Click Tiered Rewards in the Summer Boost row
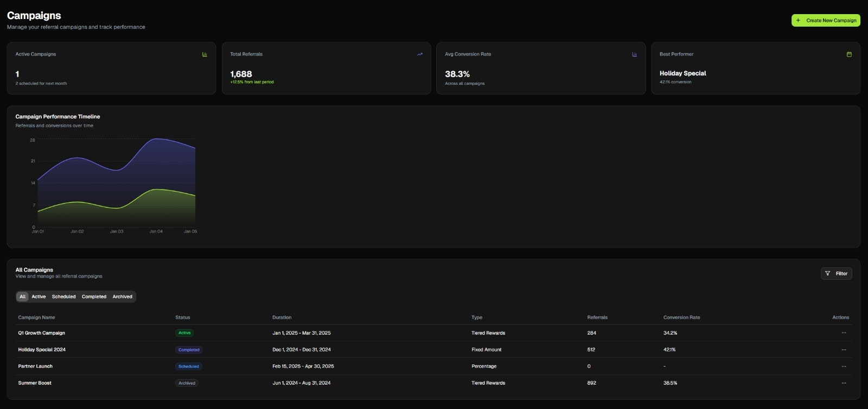Image resolution: width=868 pixels, height=409 pixels. [x=488, y=383]
